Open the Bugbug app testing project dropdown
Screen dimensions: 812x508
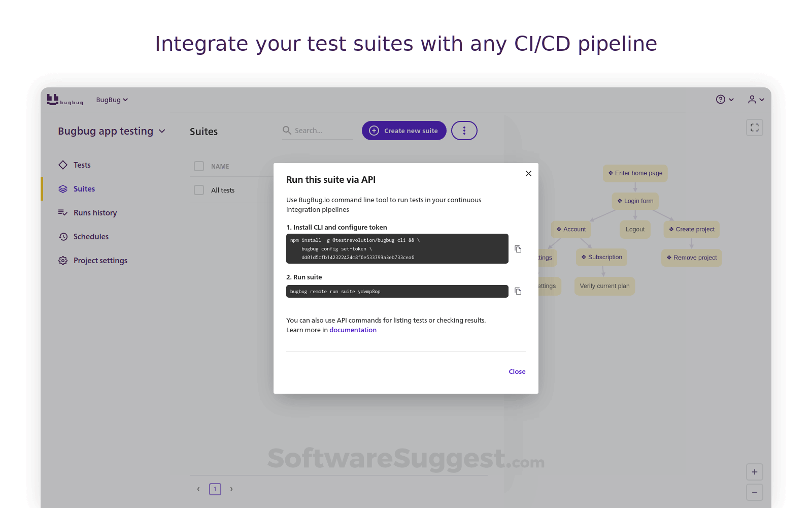tap(112, 131)
